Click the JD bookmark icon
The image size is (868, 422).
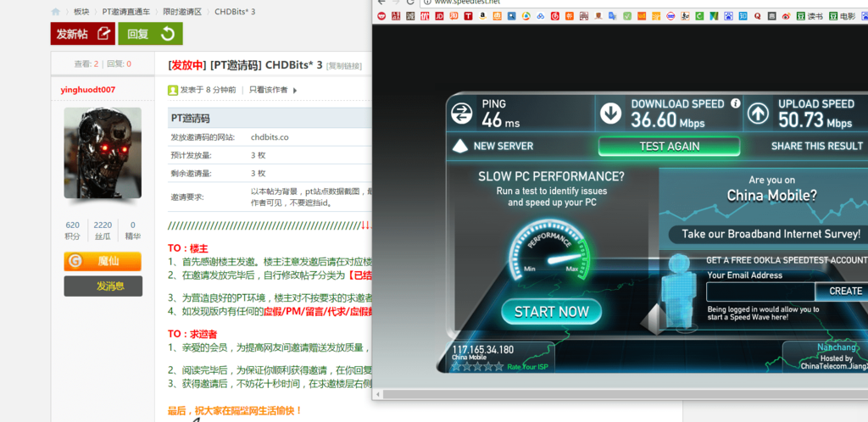coord(439,17)
